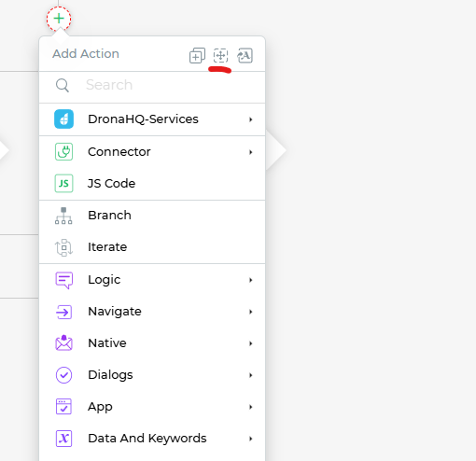Screen dimensions: 476x461
Task: Click the Dialogs checkmark circle icon
Action: [63, 375]
